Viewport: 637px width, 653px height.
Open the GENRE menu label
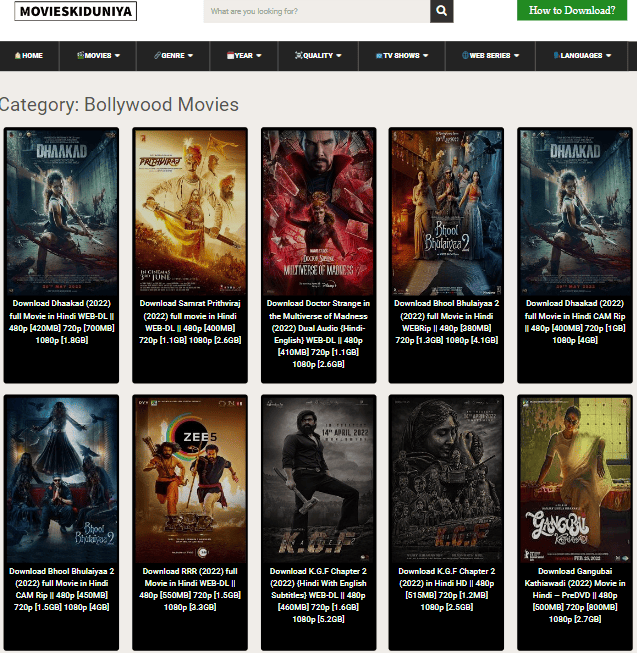pyautogui.click(x=173, y=55)
